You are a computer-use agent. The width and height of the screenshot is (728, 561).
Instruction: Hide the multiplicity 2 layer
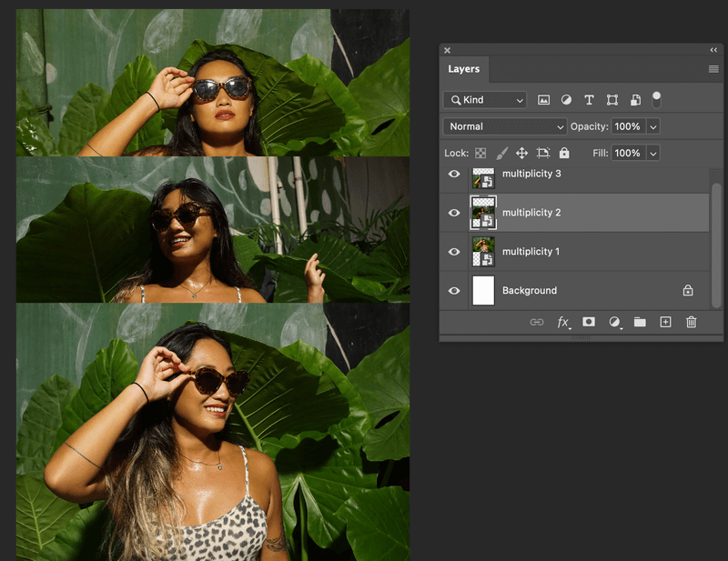click(454, 213)
